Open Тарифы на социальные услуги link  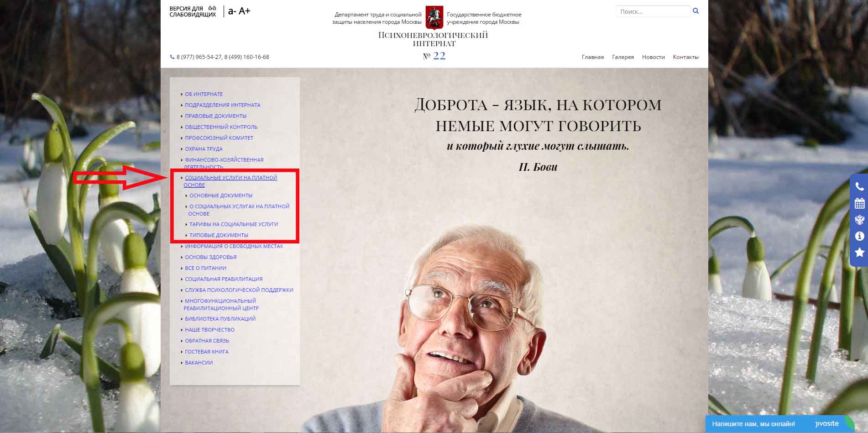pos(234,224)
